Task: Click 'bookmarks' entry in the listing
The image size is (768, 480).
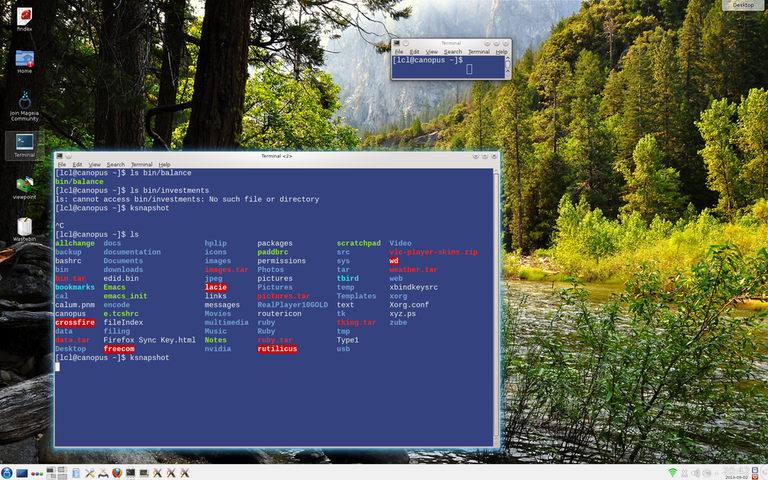Action: coord(75,288)
